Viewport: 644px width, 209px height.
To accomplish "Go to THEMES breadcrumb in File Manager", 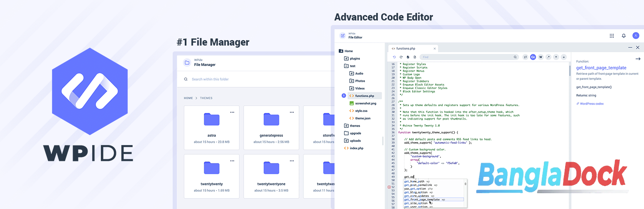I will pos(206,98).
